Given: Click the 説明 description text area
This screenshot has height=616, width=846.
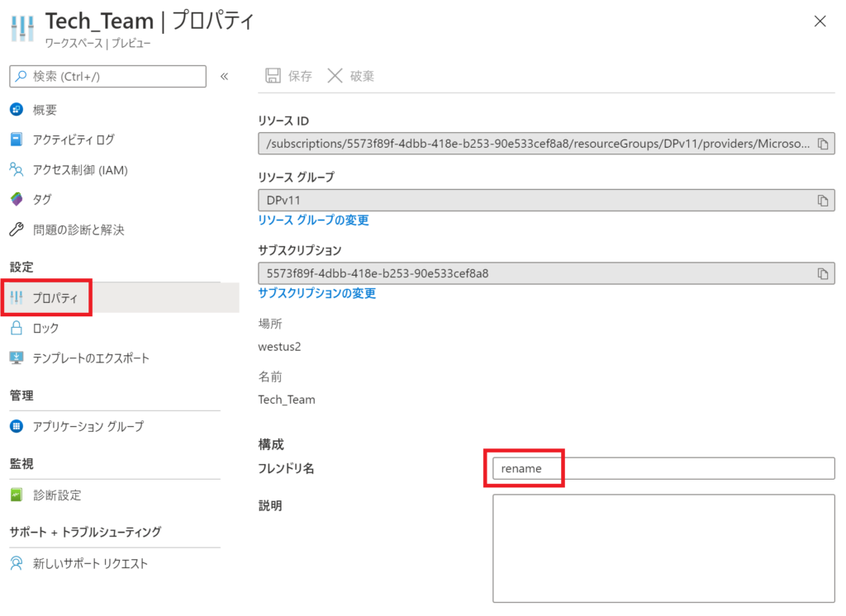Looking at the screenshot, I should click(x=663, y=548).
